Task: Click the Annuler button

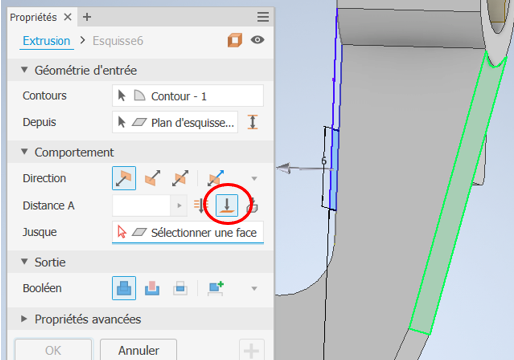Action: click(139, 350)
